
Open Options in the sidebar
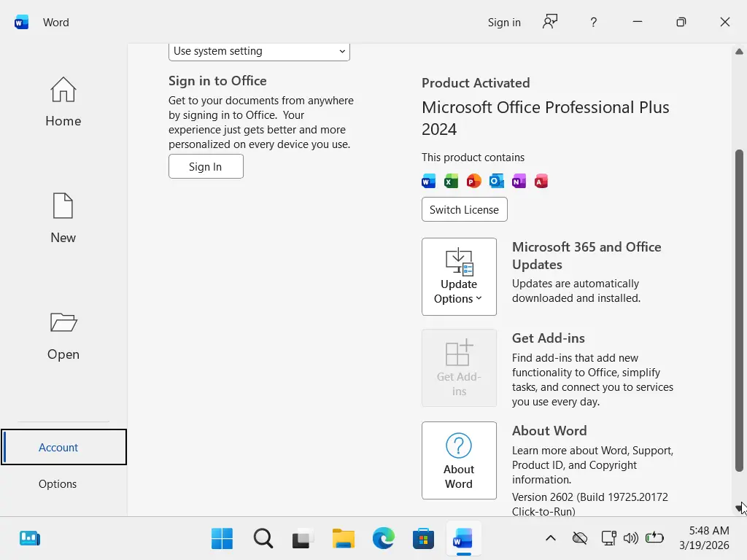58,484
